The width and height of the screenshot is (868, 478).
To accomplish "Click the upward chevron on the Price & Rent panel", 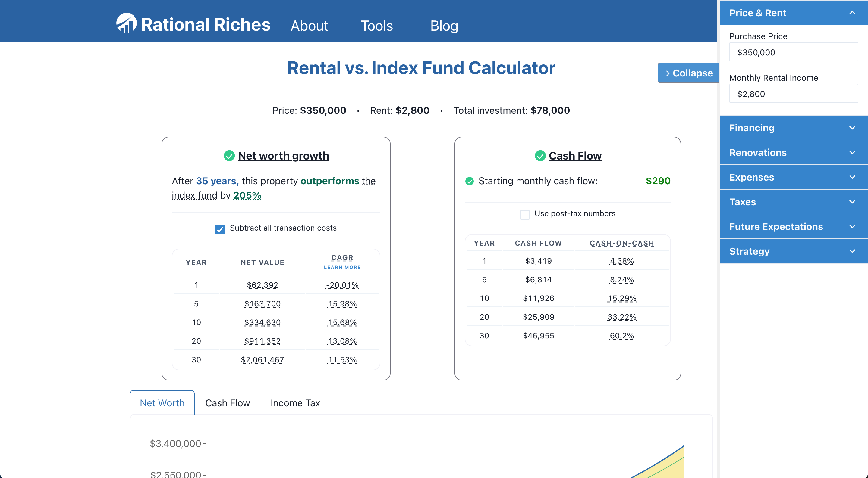I will coord(852,12).
